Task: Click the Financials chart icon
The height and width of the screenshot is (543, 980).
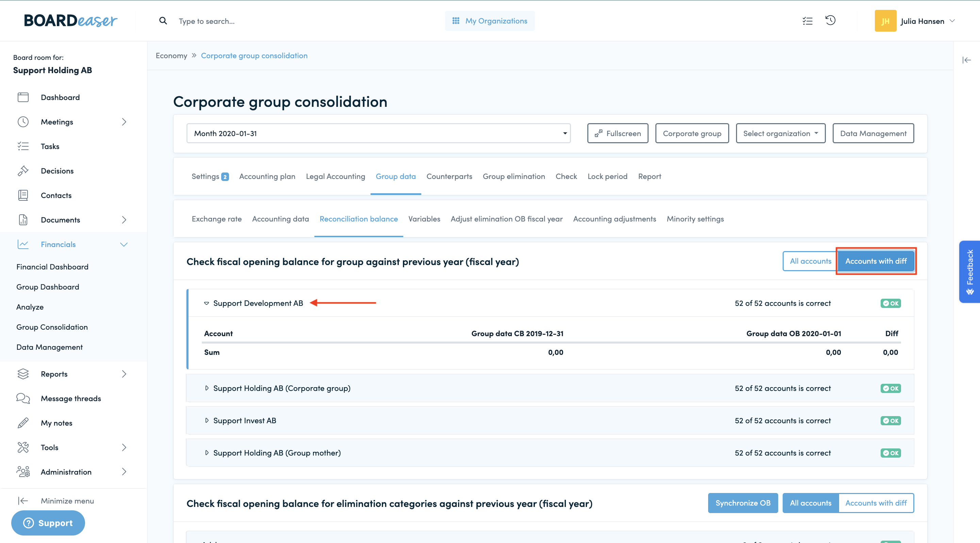Action: click(x=23, y=245)
